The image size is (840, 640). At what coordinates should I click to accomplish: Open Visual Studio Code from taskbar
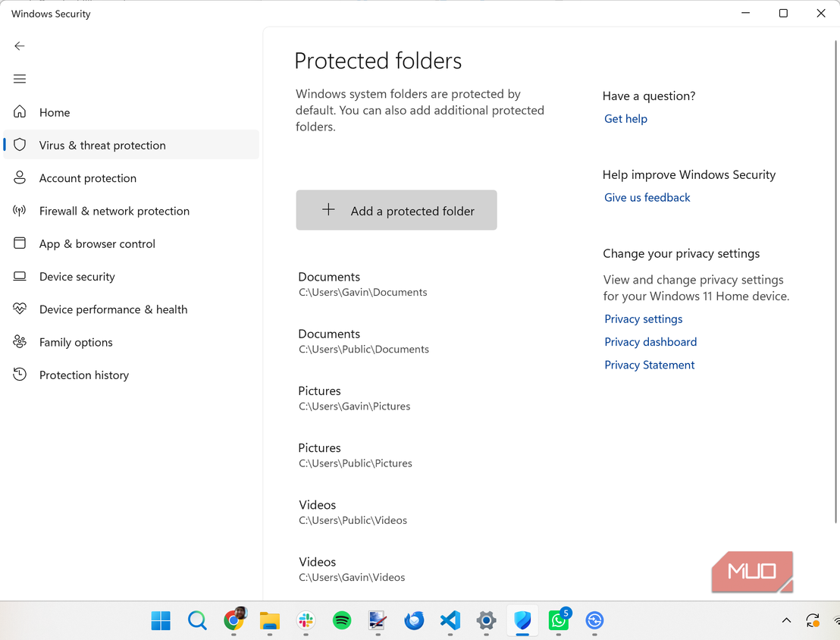click(450, 621)
